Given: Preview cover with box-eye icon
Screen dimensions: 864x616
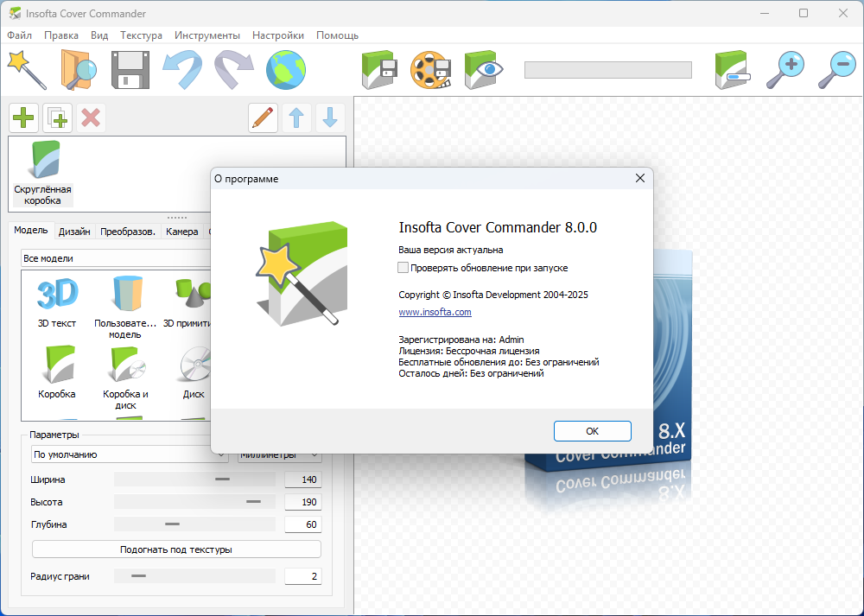Looking at the screenshot, I should (483, 69).
